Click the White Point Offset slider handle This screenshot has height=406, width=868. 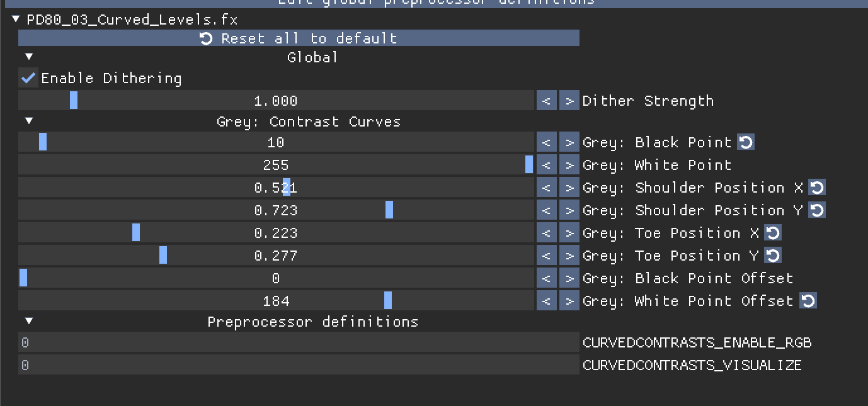(388, 301)
